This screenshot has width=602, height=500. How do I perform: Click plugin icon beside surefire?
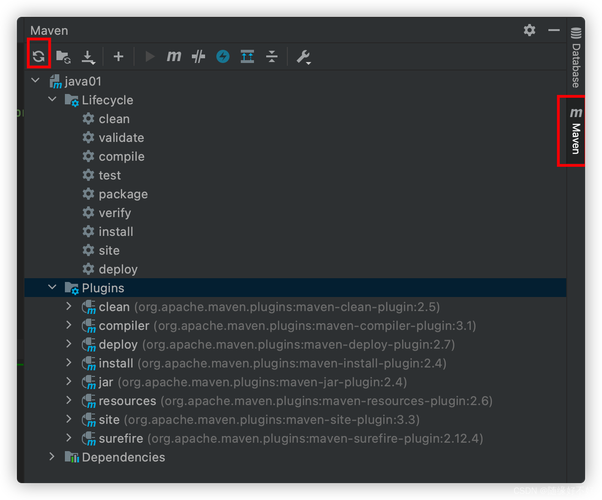point(89,439)
